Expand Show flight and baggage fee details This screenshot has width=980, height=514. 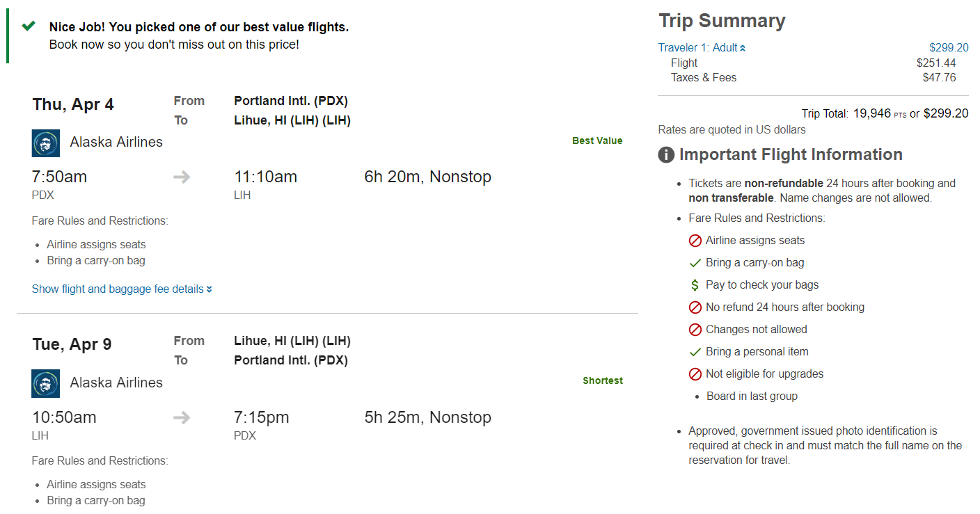(118, 289)
